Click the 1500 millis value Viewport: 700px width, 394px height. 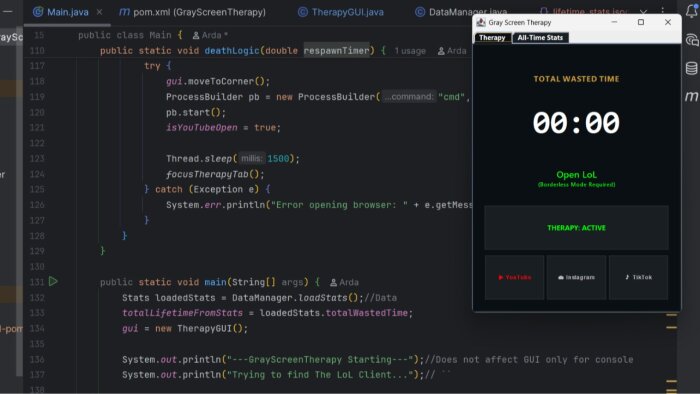pos(278,158)
